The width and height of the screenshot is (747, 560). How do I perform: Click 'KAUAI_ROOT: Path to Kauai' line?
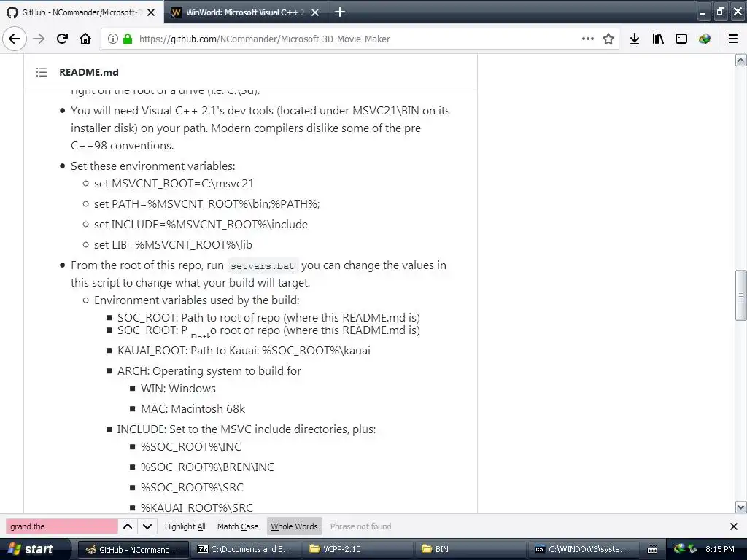tap(244, 351)
